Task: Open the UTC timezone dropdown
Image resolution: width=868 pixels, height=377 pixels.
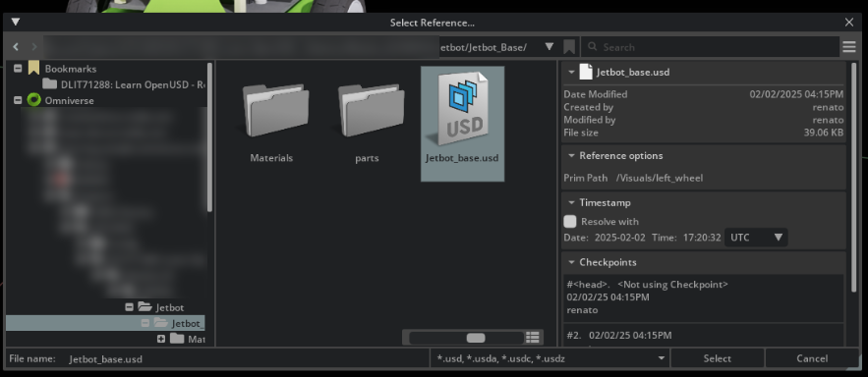Action: [756, 238]
